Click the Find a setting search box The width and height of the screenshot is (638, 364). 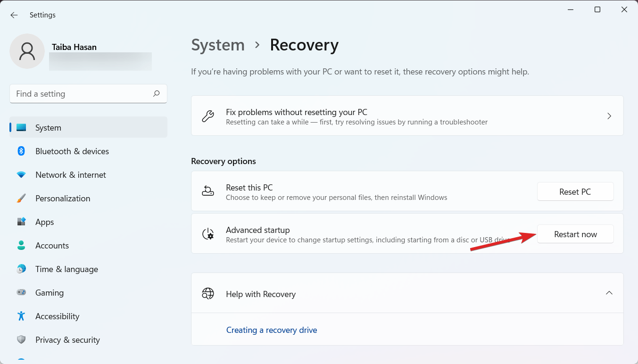88,93
